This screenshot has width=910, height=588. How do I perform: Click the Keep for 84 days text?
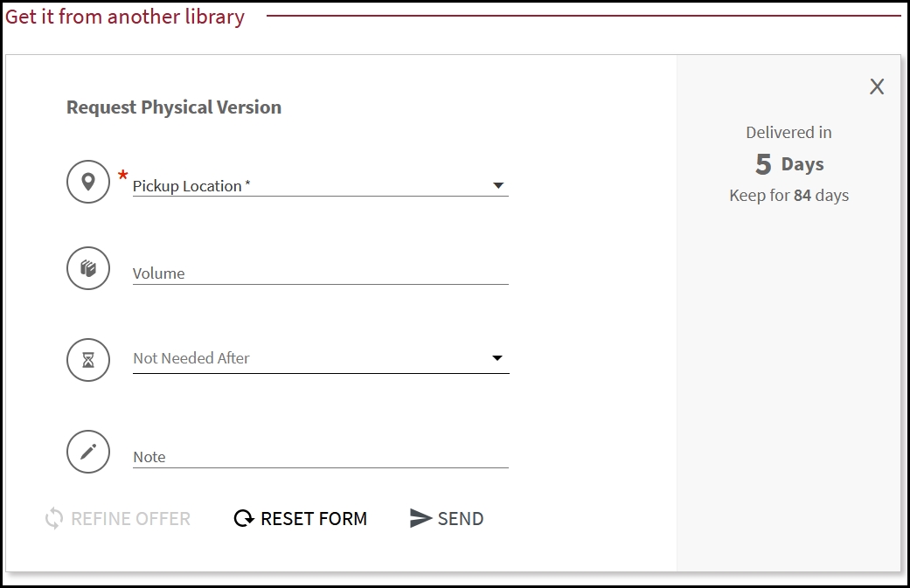(788, 195)
